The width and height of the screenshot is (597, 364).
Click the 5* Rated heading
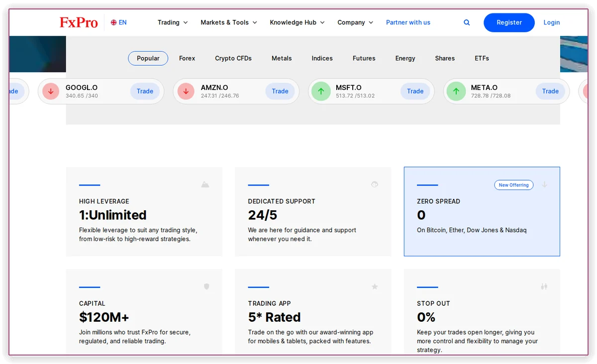click(x=275, y=317)
